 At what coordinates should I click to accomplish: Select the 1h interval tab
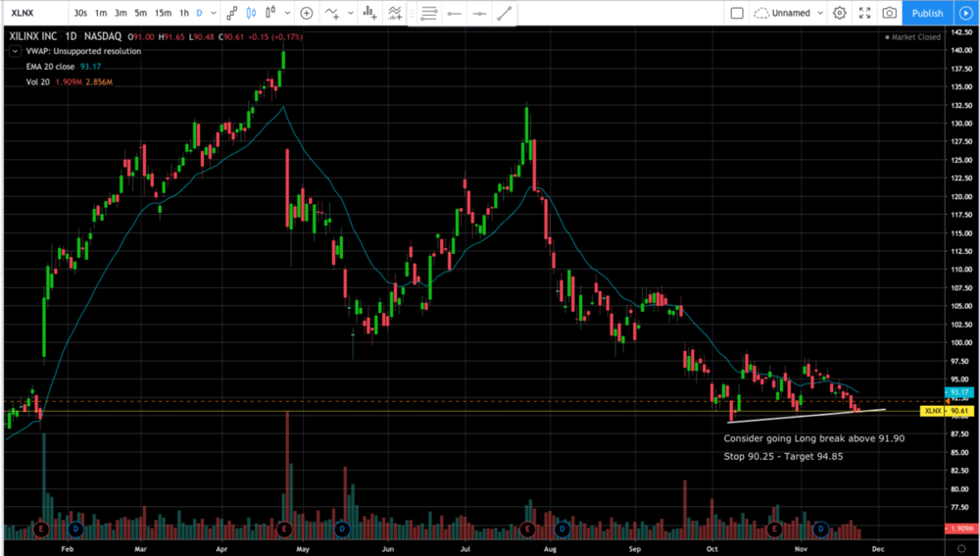[183, 14]
